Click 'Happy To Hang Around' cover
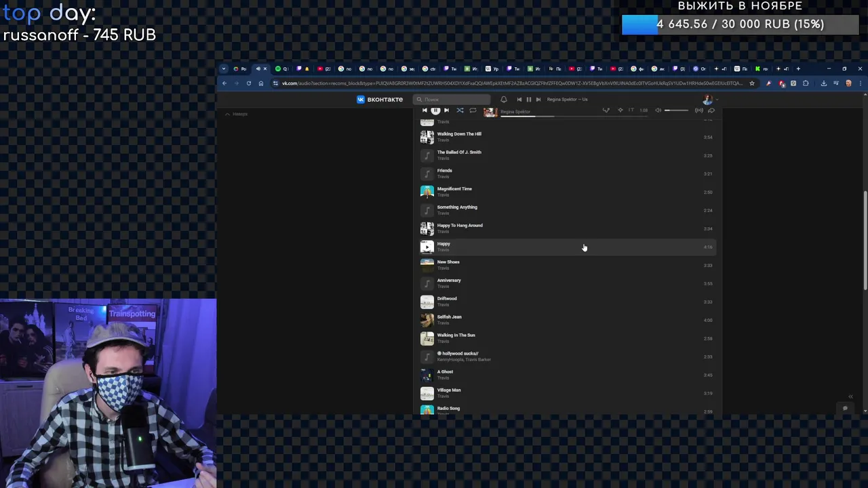Screen dimensions: 868x488 (427, 228)
